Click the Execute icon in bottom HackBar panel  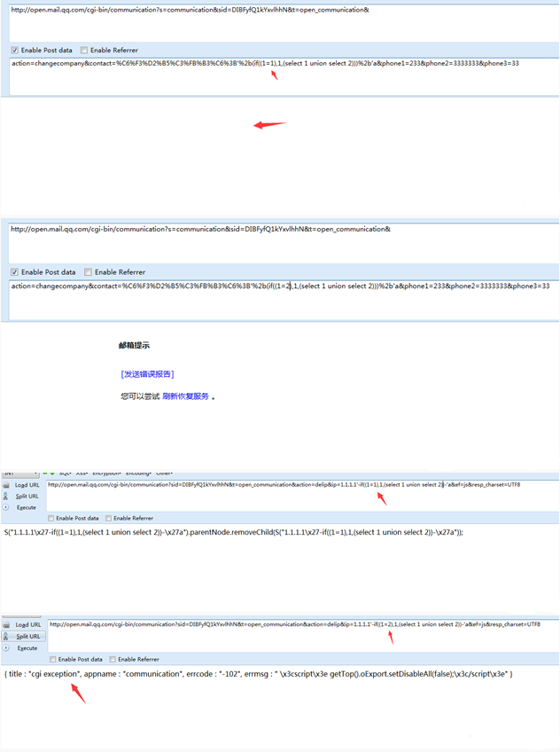coord(7,648)
